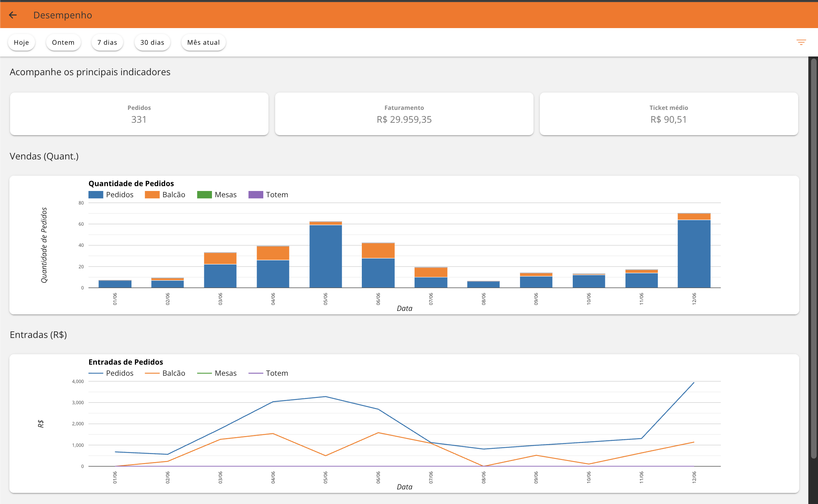Toggle Pedidos line in Entradas chart legend
This screenshot has height=504, width=818.
click(111, 373)
